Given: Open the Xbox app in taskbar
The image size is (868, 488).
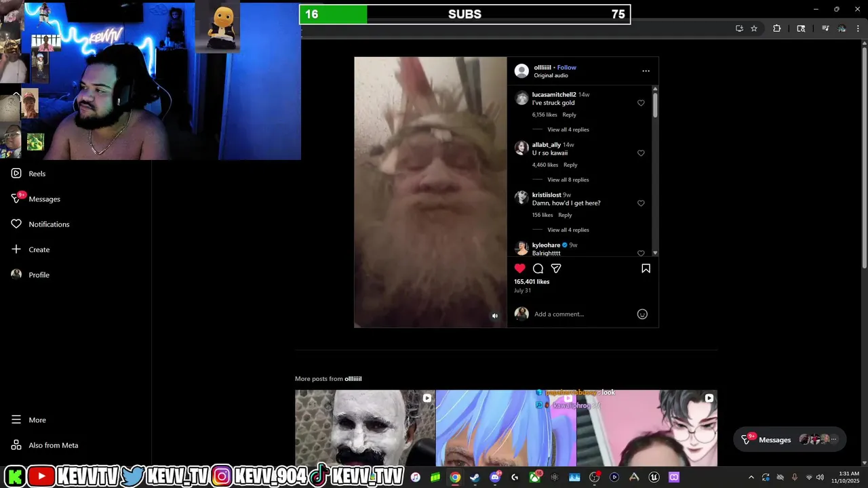Looking at the screenshot, I should pos(535,477).
